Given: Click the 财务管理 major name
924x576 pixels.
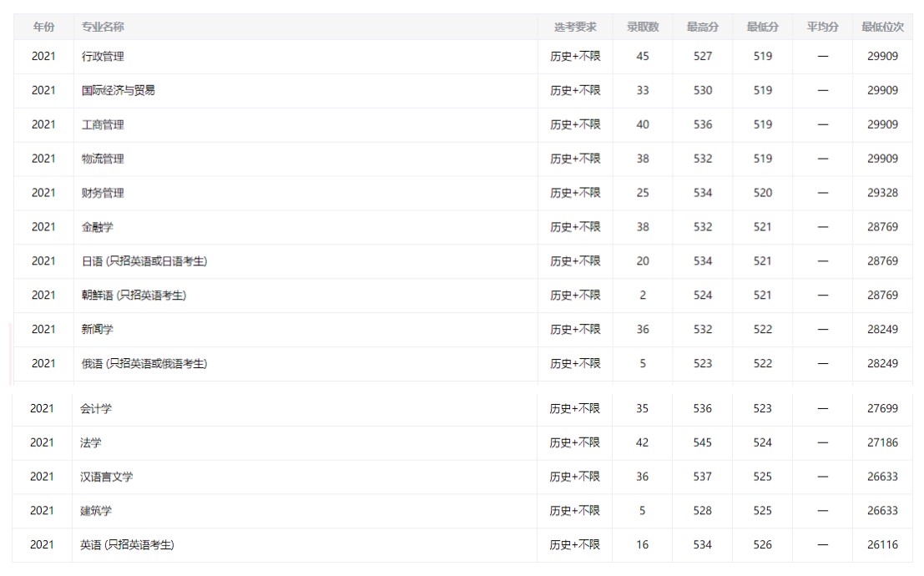Looking at the screenshot, I should point(103,193).
